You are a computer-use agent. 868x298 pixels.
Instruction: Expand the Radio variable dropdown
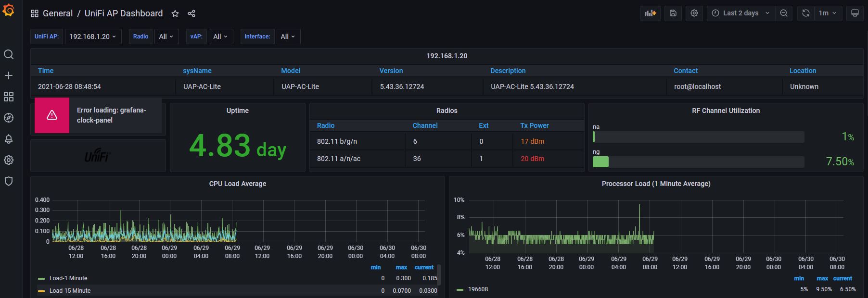(166, 37)
